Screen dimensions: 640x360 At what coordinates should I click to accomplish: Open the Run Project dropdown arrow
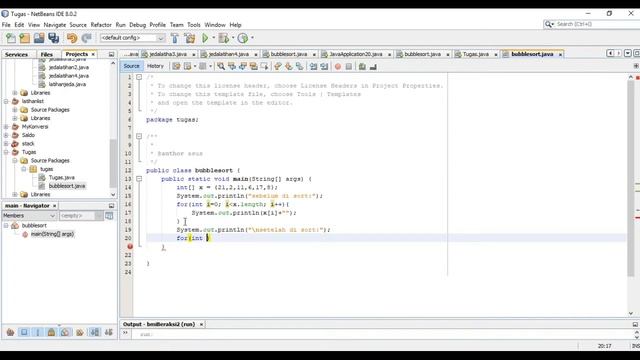point(213,38)
